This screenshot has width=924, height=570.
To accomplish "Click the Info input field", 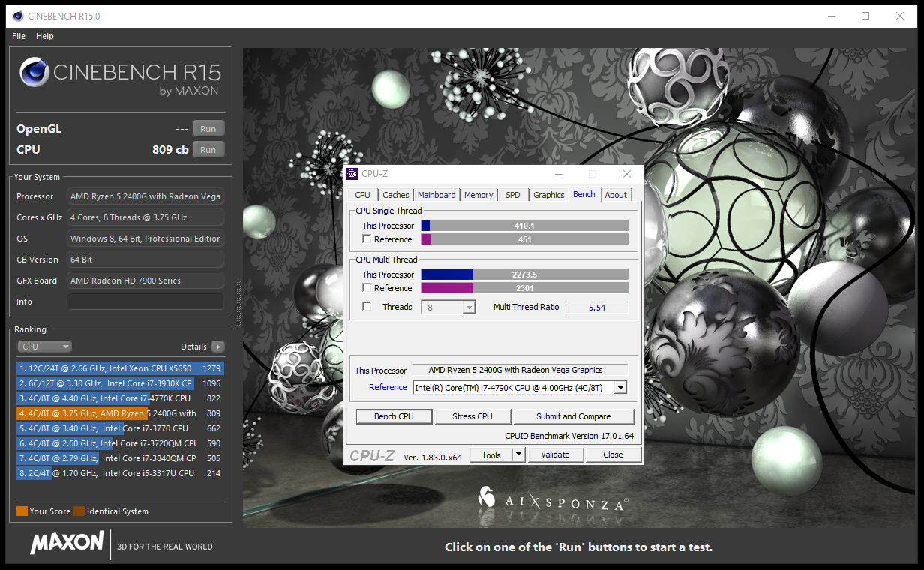I will coord(145,301).
